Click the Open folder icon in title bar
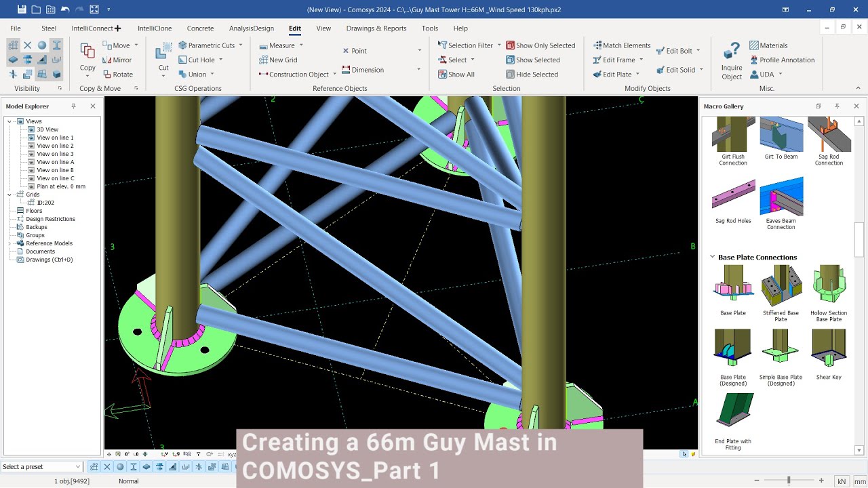This screenshot has height=488, width=868. click(x=36, y=9)
